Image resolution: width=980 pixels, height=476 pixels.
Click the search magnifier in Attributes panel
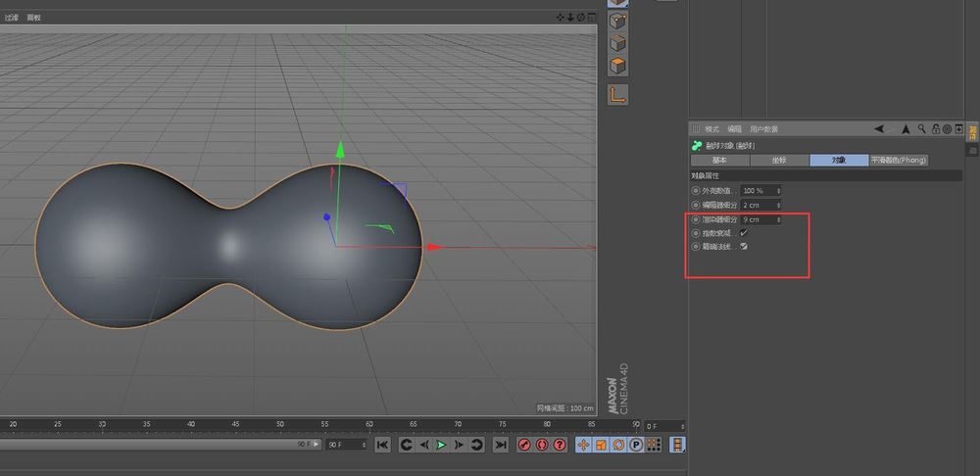coord(921,128)
